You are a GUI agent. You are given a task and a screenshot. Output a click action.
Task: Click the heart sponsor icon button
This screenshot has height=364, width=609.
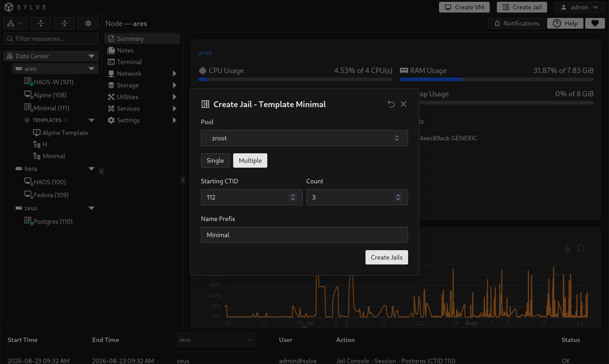coord(595,23)
